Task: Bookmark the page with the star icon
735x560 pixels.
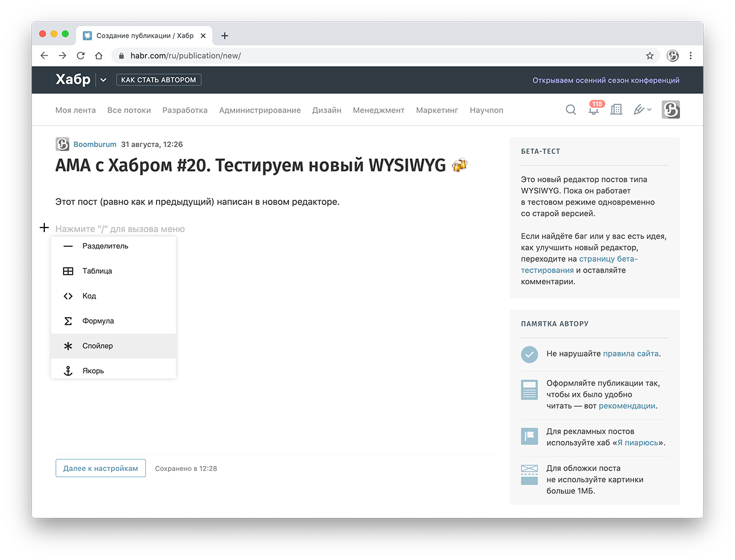Action: 650,56
